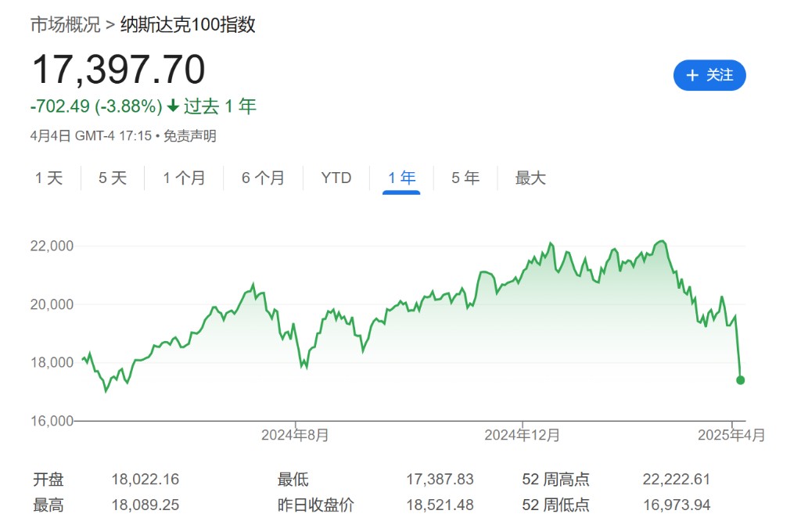The width and height of the screenshot is (801, 532).
Task: Switch to the 1 个月 tab
Action: pos(184,178)
